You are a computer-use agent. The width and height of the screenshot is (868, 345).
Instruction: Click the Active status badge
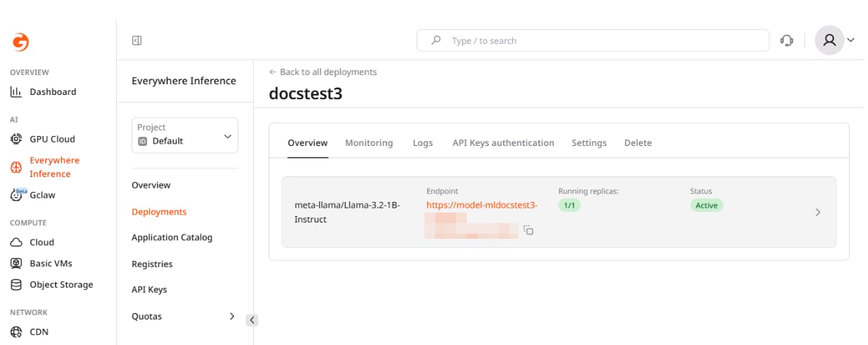tap(707, 205)
